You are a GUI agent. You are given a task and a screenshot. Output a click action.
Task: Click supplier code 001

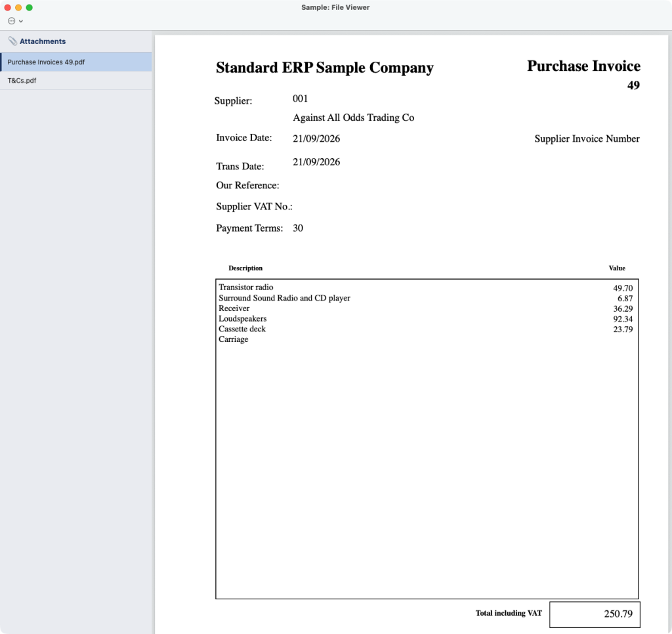(300, 98)
